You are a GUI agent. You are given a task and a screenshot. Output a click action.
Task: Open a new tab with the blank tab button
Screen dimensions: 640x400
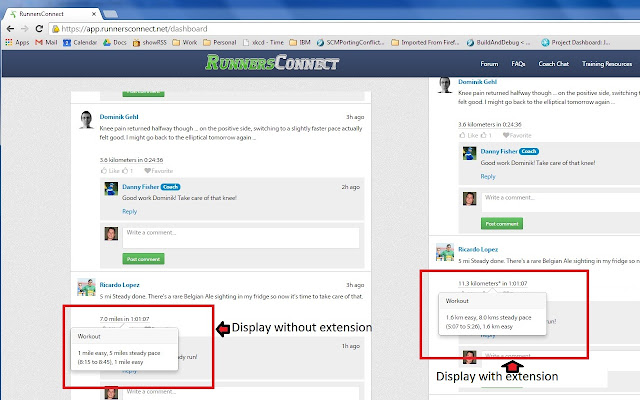click(x=110, y=14)
